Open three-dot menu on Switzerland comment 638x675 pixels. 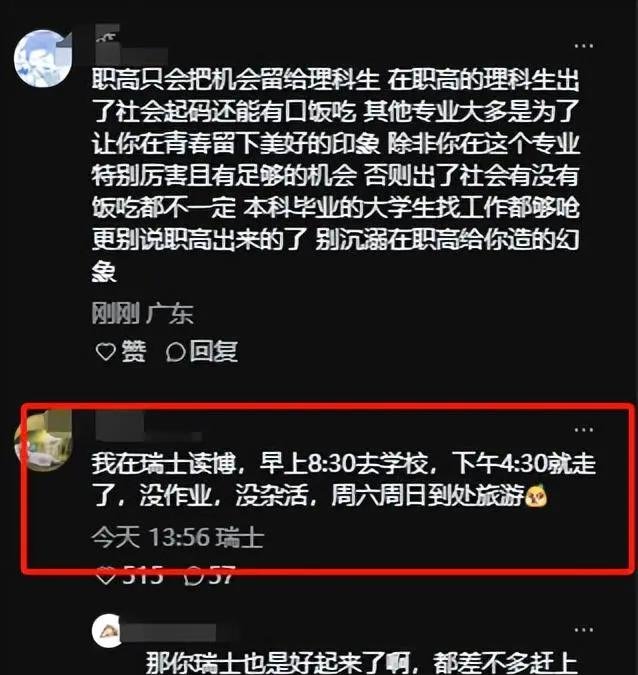pyautogui.click(x=584, y=429)
